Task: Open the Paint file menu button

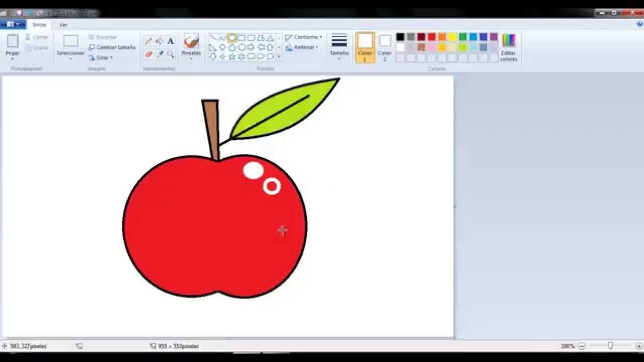Action: point(13,24)
